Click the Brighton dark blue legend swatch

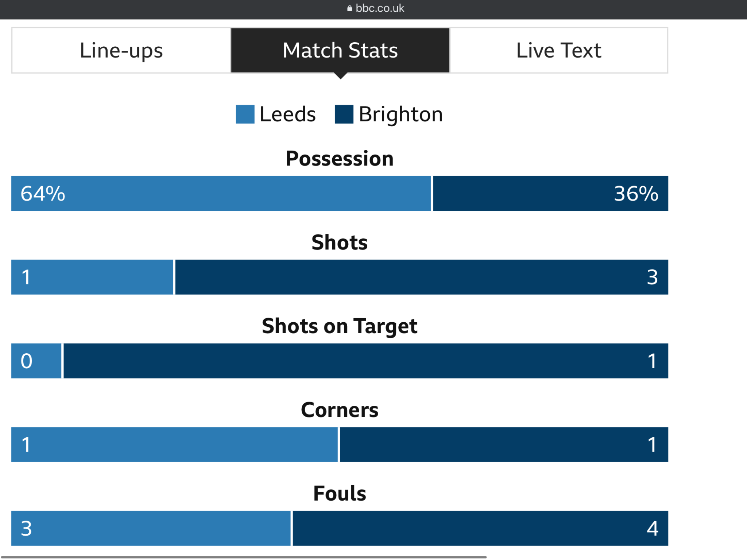[344, 114]
